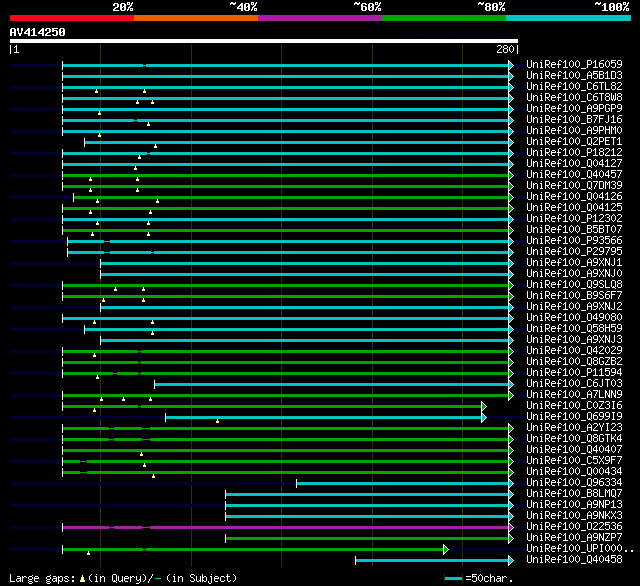Click the UniRef100_A9NP13 label
The image size is (640, 586).
(574, 506)
